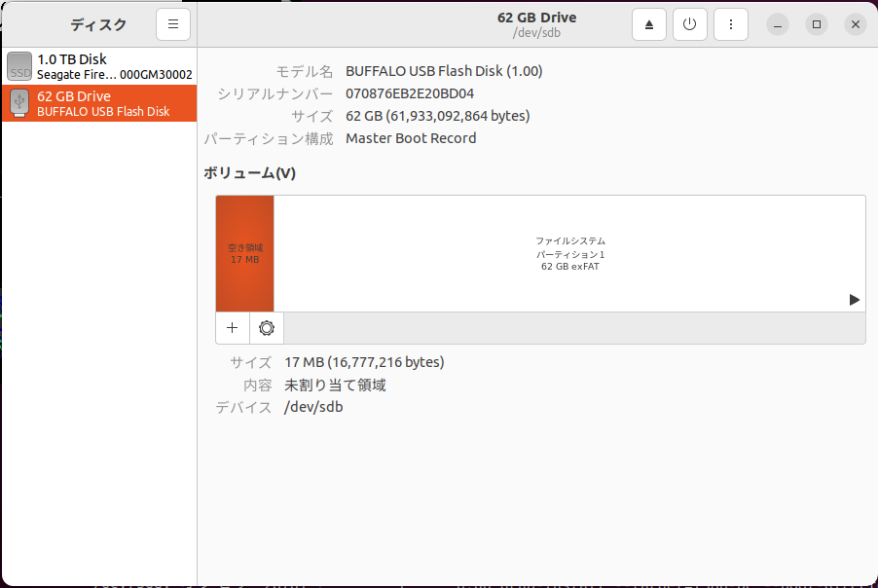Close the Disks window
This screenshot has height=588, width=878.
coord(855,24)
